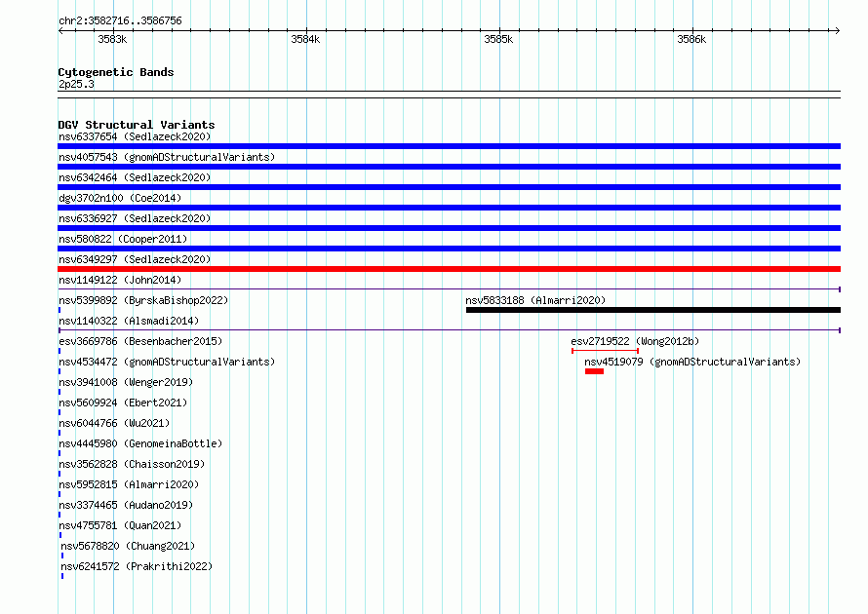Click the DGV Structural Variants track title
Viewport: 868px width, 614px height.
[137, 125]
